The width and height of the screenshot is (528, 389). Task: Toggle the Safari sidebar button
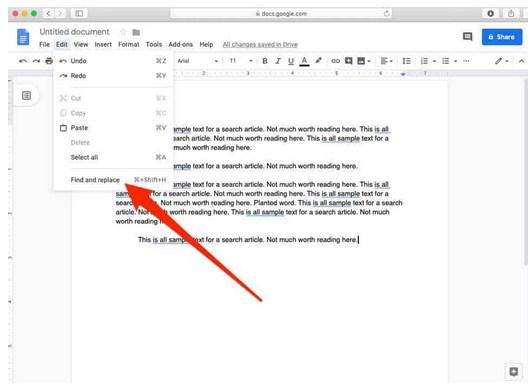click(79, 13)
